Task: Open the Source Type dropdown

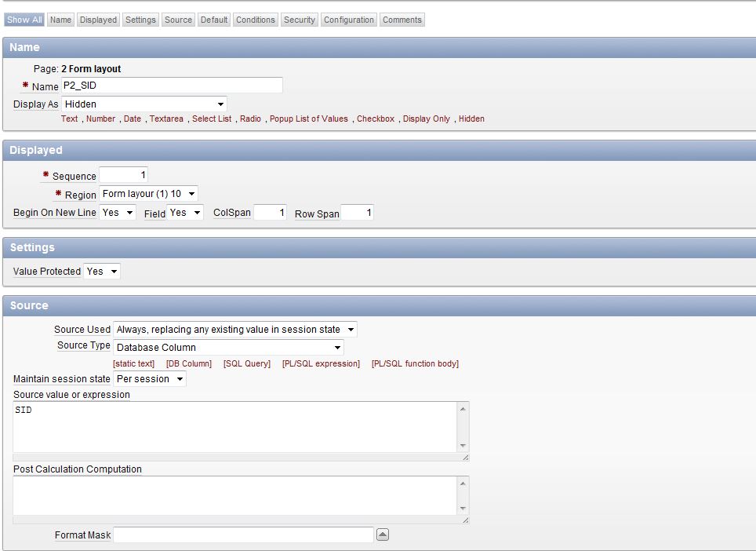Action: click(x=228, y=347)
